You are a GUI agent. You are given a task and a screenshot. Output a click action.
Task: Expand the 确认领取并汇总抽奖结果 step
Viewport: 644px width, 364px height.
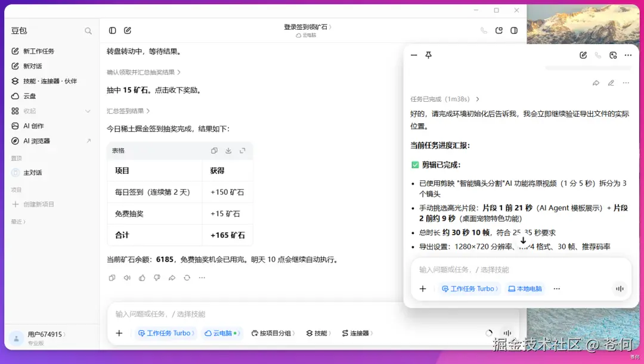pyautogui.click(x=143, y=72)
